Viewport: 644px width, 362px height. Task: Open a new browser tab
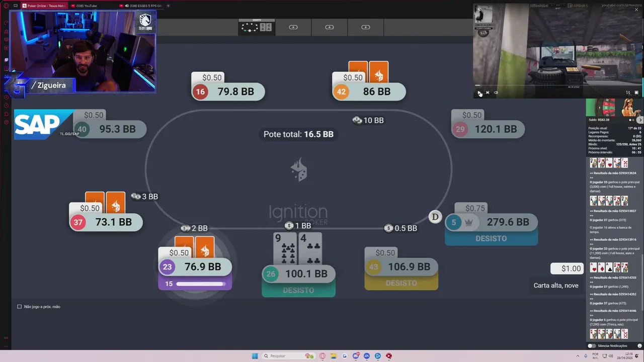(168, 6)
